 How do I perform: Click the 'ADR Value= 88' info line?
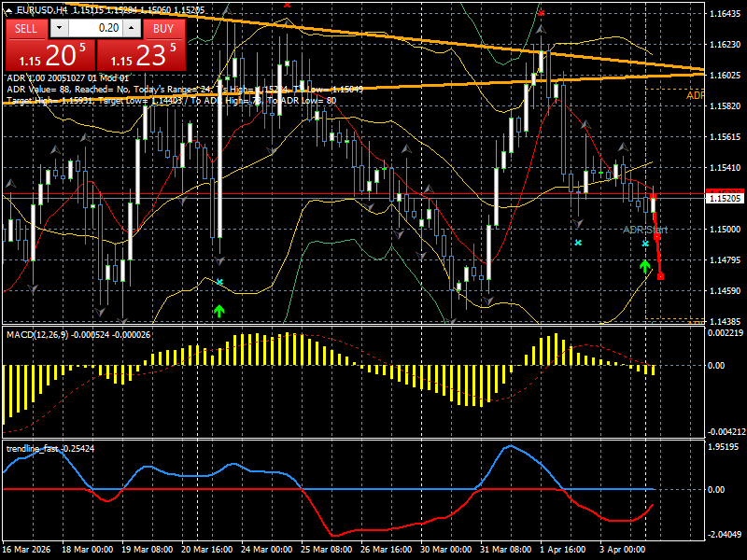point(185,89)
